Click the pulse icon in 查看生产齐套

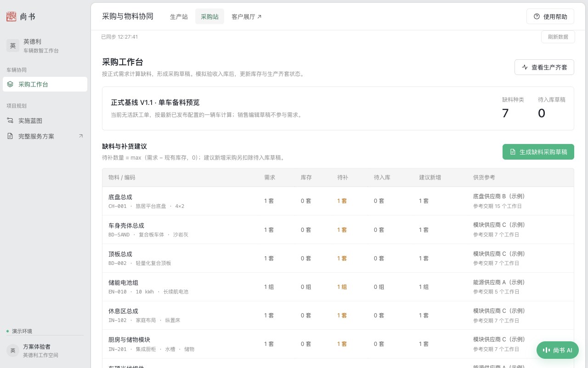point(525,67)
